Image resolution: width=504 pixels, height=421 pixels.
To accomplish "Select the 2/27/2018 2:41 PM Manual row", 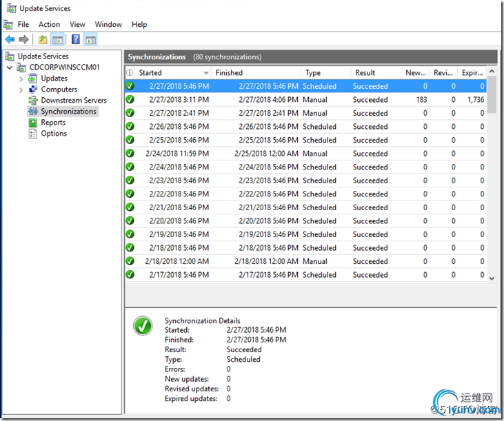I will coord(305,113).
